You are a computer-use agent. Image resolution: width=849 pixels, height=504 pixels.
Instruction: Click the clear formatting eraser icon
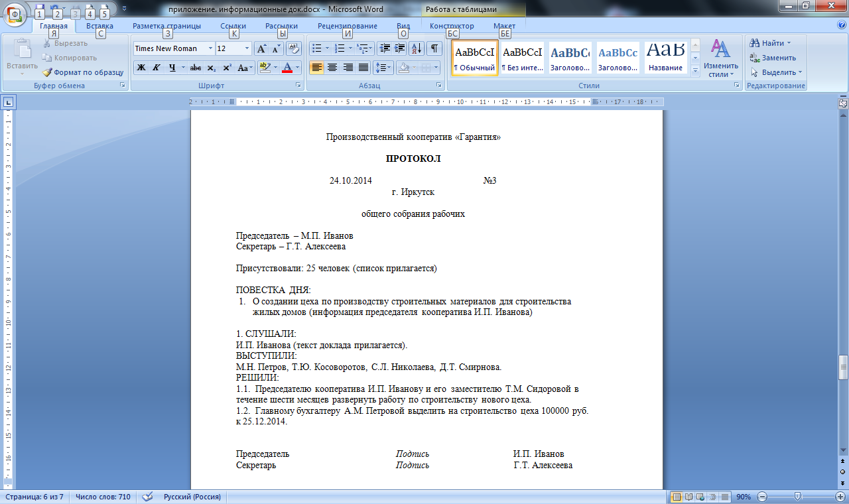(294, 48)
